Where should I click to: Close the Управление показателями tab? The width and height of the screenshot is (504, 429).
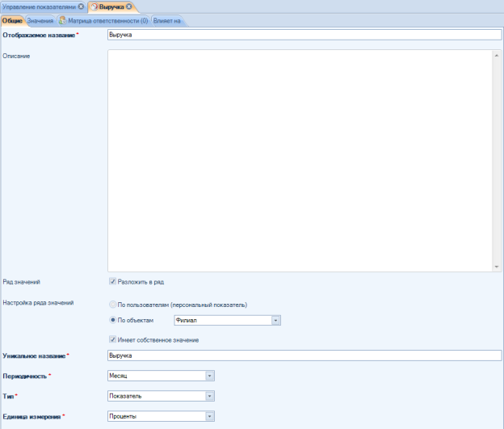[x=81, y=6]
